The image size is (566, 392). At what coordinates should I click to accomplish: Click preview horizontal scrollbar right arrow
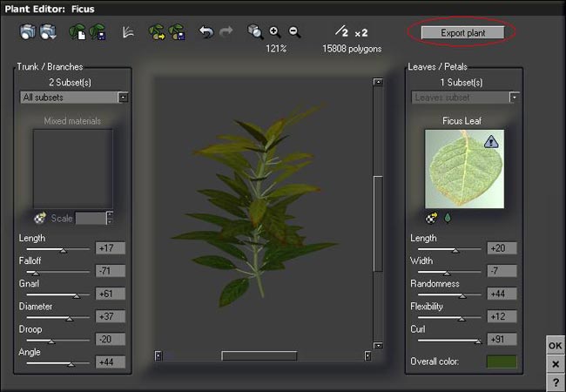(367, 356)
